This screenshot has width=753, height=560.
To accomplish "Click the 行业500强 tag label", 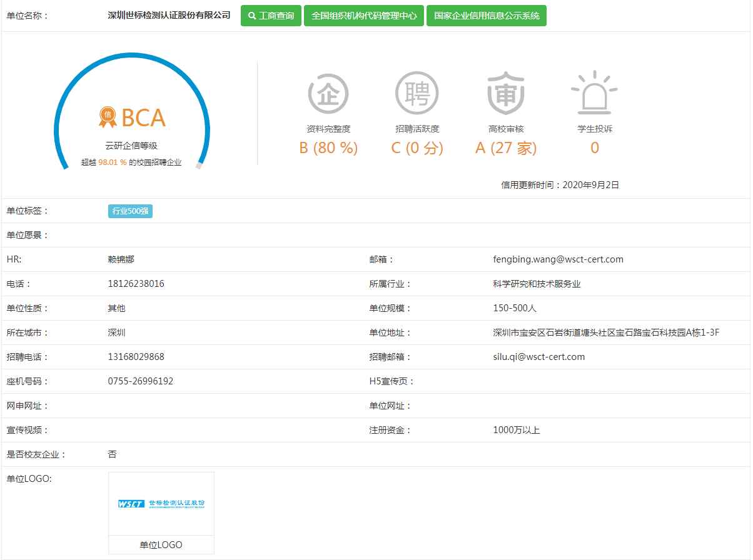I will [x=130, y=211].
